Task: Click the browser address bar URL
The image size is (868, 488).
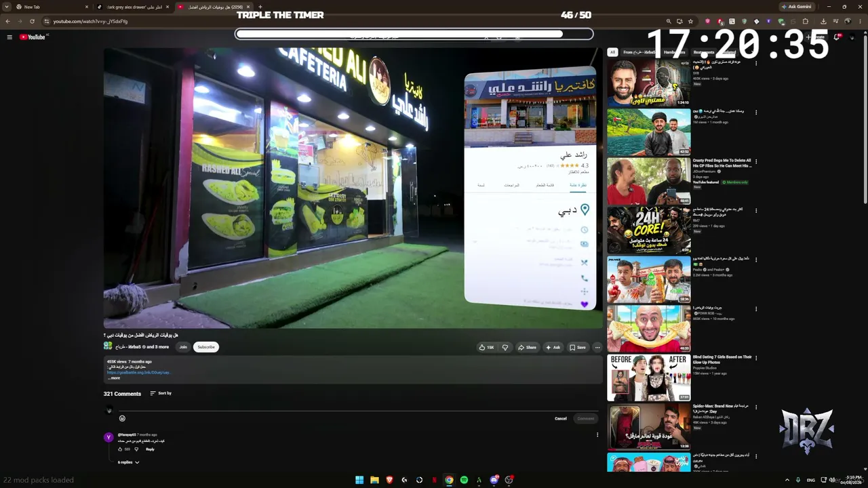Action: [90, 21]
